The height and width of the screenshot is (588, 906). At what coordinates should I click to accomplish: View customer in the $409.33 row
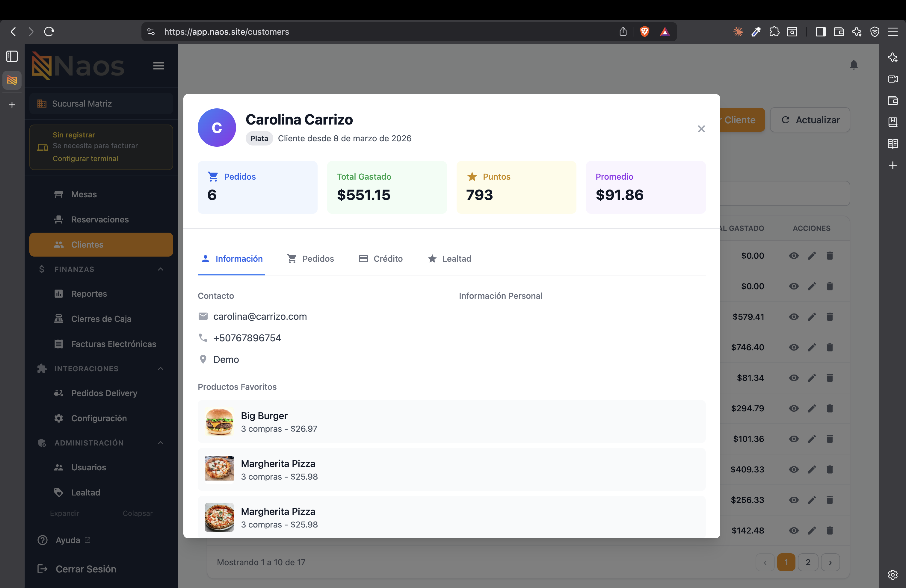(x=794, y=469)
